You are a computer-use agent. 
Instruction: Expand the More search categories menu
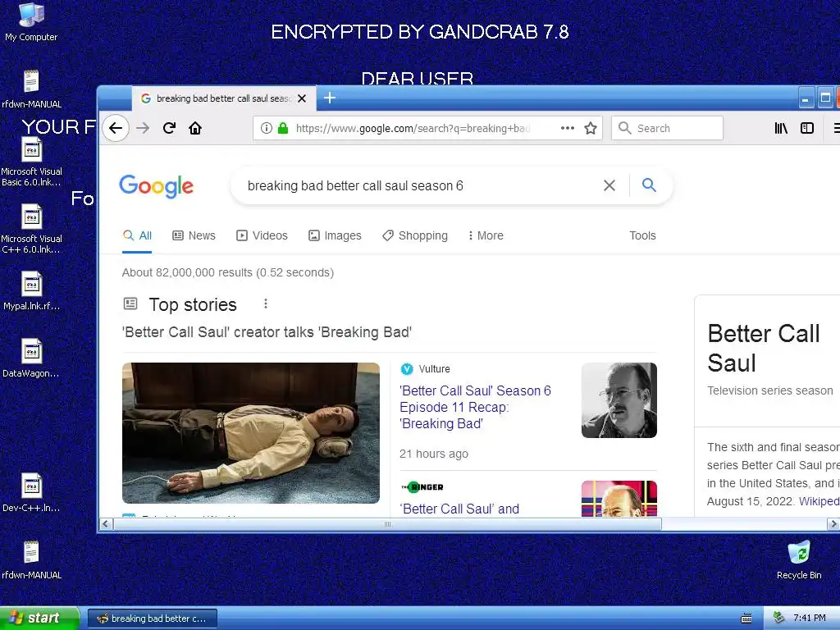[x=486, y=235]
